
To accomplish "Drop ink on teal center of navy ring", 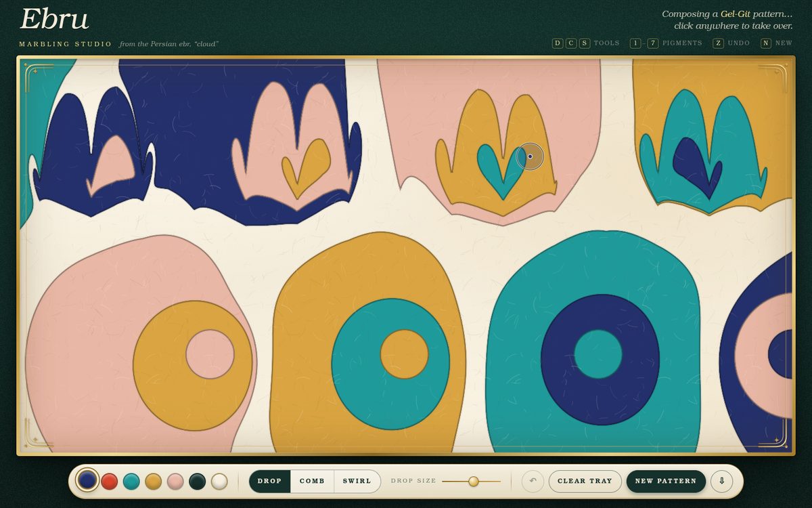I will pyautogui.click(x=598, y=354).
